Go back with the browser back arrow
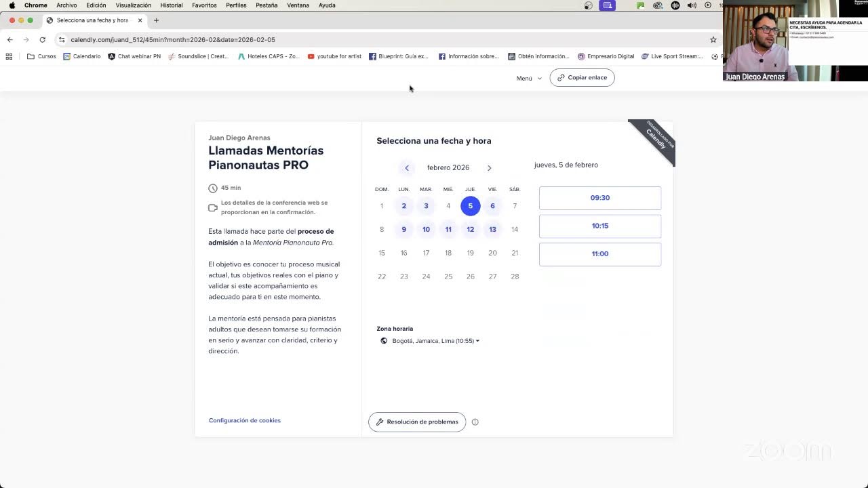This screenshot has height=488, width=868. [x=9, y=39]
